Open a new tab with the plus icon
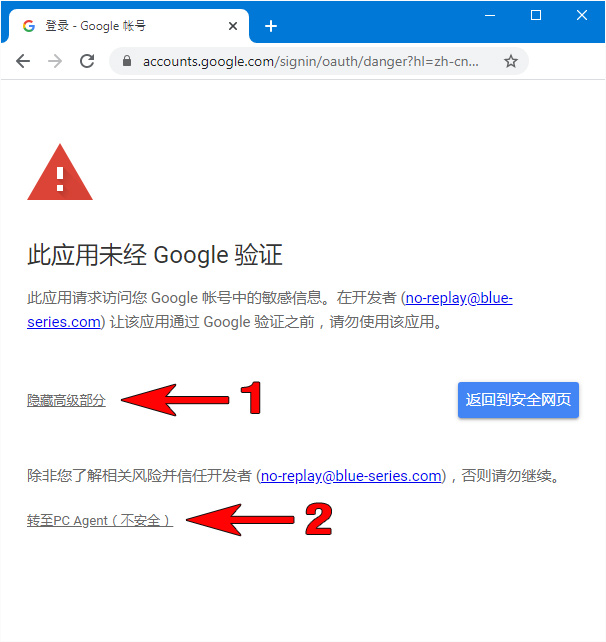Viewport: 606px width, 642px height. pyautogui.click(x=271, y=26)
